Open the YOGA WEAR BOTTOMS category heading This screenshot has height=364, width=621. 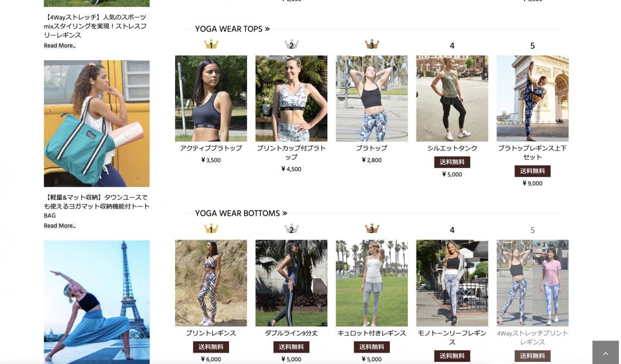[x=241, y=214]
